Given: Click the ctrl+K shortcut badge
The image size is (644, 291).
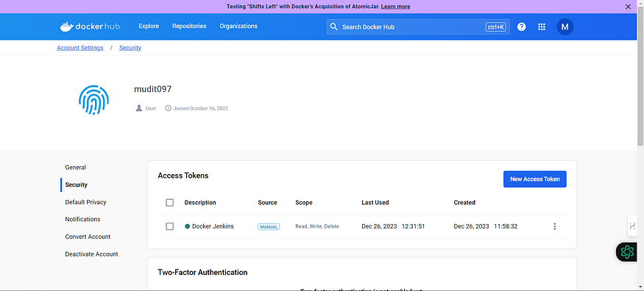Looking at the screenshot, I should [496, 27].
